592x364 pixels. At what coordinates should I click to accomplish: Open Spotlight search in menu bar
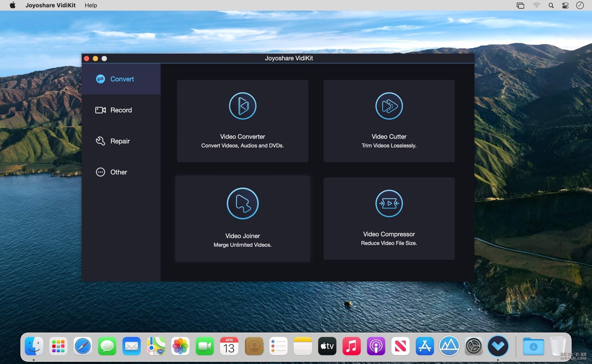[x=551, y=5]
